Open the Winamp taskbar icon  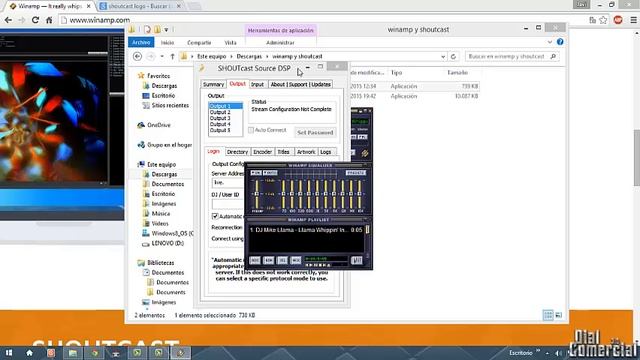pyautogui.click(x=180, y=353)
